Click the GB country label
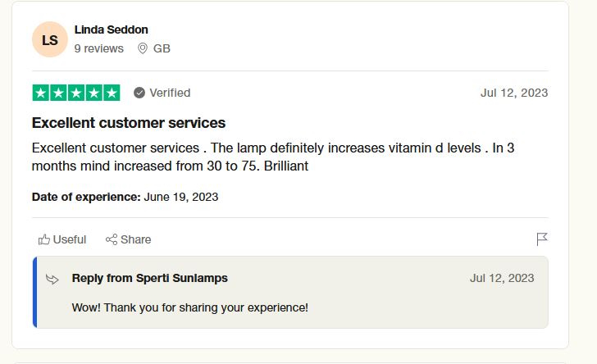This screenshot has width=597, height=364. pyautogui.click(x=162, y=48)
